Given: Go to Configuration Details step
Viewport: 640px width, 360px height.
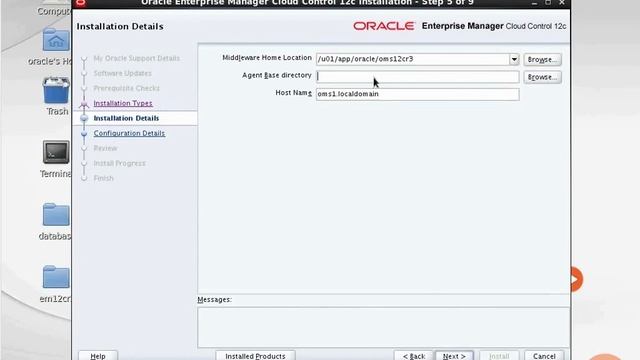Looking at the screenshot, I should point(129,133).
